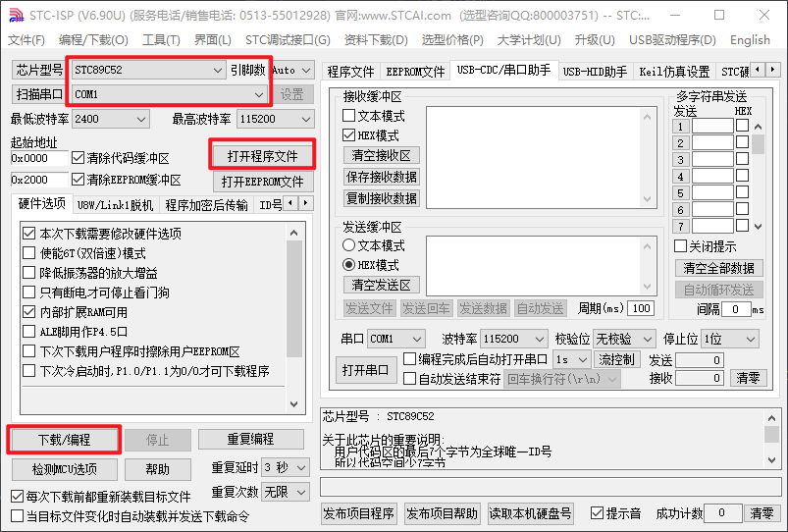
Task: Click the 清空接收区 button
Action: tap(382, 155)
